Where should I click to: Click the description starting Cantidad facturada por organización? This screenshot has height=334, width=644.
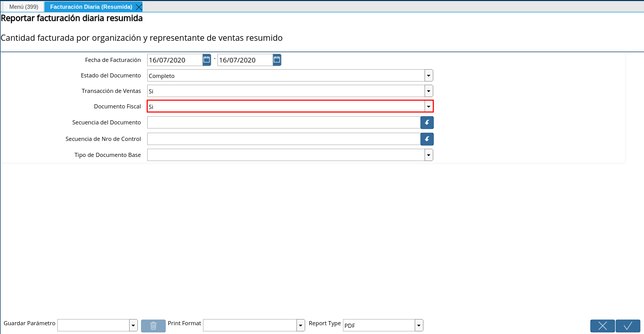click(142, 38)
